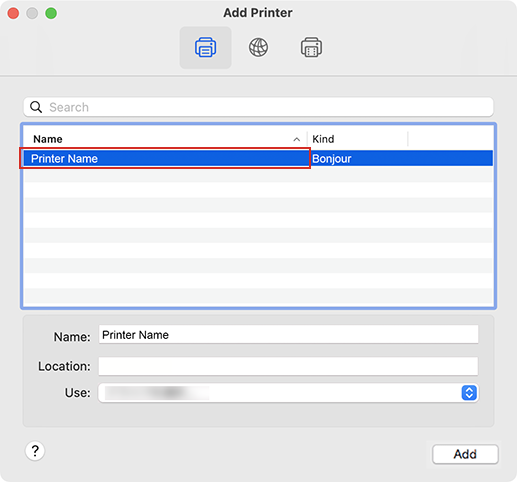Select the Printer Name row

(258, 158)
